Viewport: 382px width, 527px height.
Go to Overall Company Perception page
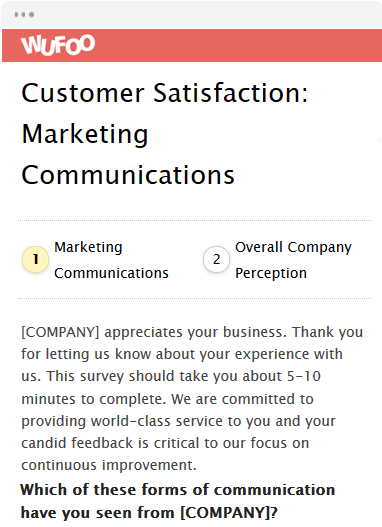pos(293,260)
